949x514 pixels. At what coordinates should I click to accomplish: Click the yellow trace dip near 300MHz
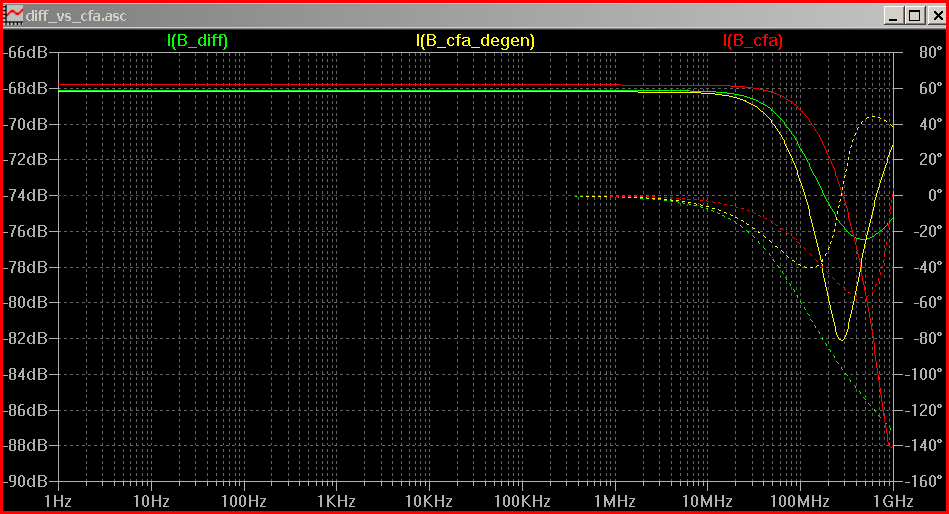click(842, 340)
